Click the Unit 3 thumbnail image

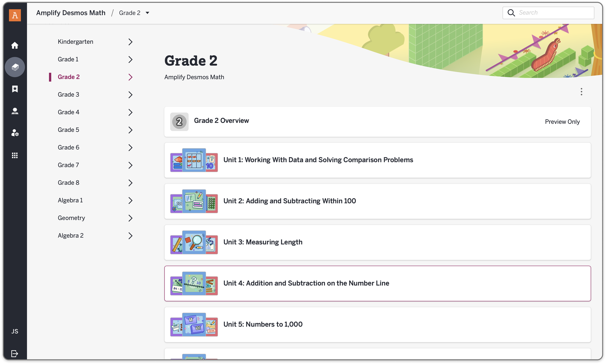point(194,242)
